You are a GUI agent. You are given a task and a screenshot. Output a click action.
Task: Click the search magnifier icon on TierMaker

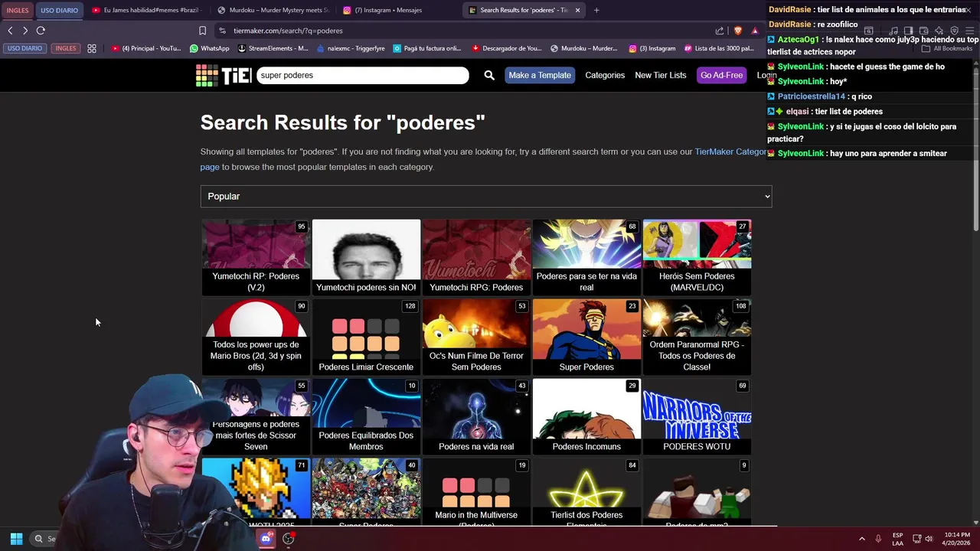tap(489, 75)
